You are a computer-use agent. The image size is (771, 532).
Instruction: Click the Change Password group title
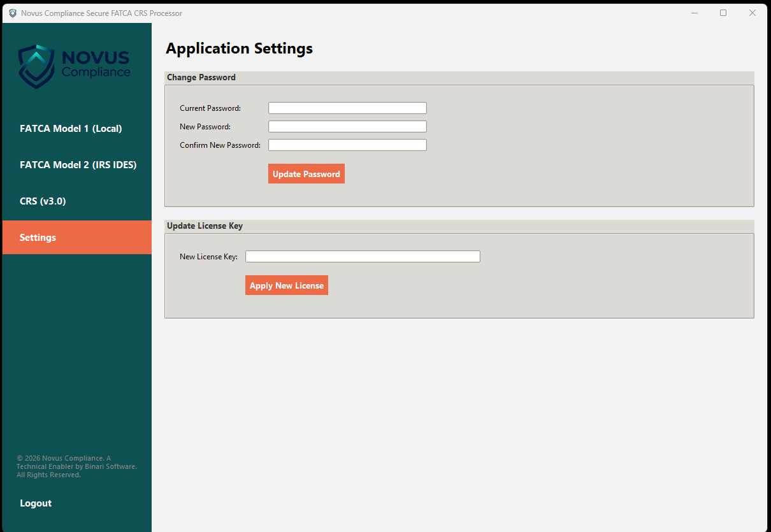pyautogui.click(x=201, y=77)
